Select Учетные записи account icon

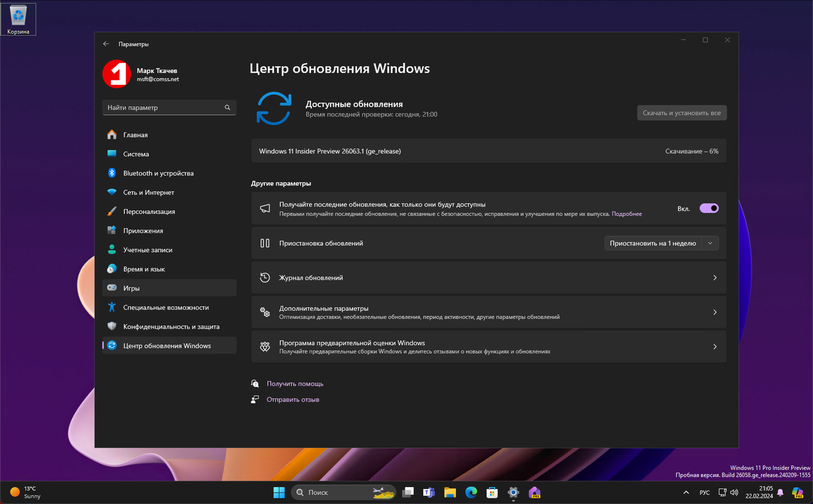coord(112,250)
